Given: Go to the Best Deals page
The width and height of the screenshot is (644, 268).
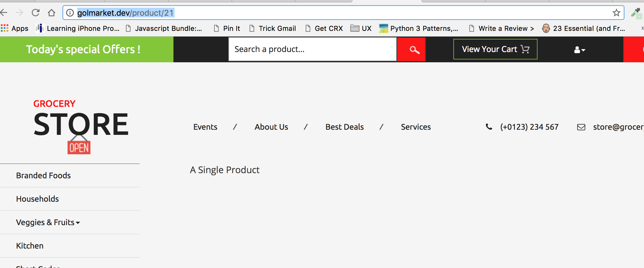Looking at the screenshot, I should point(344,127).
